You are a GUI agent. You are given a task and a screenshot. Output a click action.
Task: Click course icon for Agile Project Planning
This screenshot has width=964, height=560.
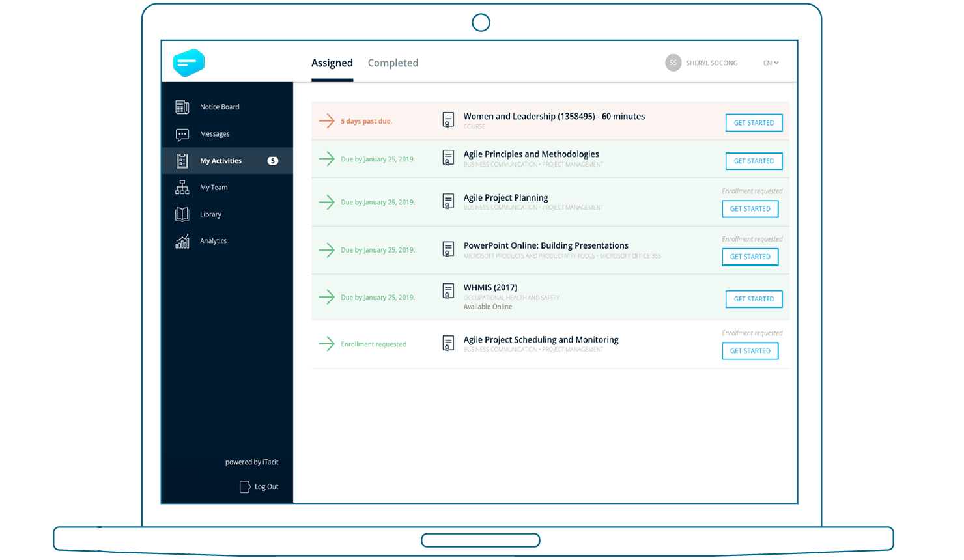[448, 201]
